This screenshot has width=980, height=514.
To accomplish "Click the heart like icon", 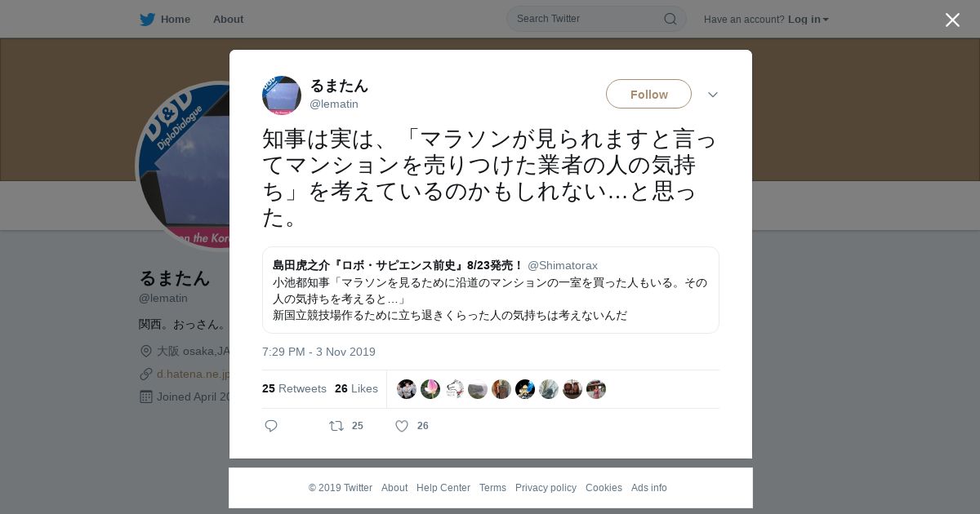I will point(402,426).
